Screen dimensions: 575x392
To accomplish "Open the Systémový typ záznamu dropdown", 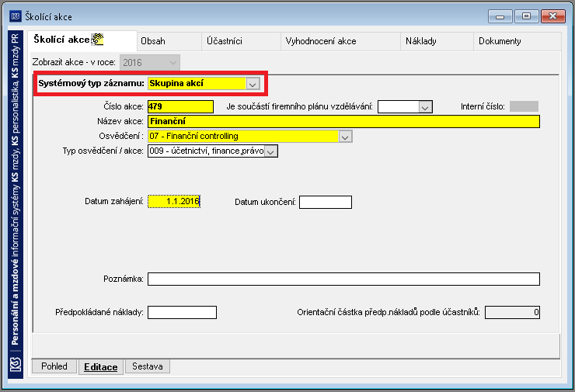I will pyautogui.click(x=253, y=84).
